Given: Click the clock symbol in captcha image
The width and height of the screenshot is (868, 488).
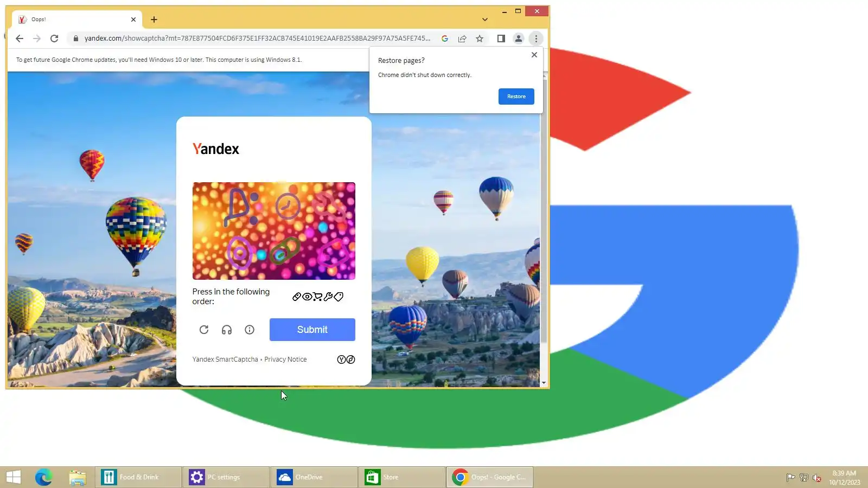Looking at the screenshot, I should (x=288, y=206).
